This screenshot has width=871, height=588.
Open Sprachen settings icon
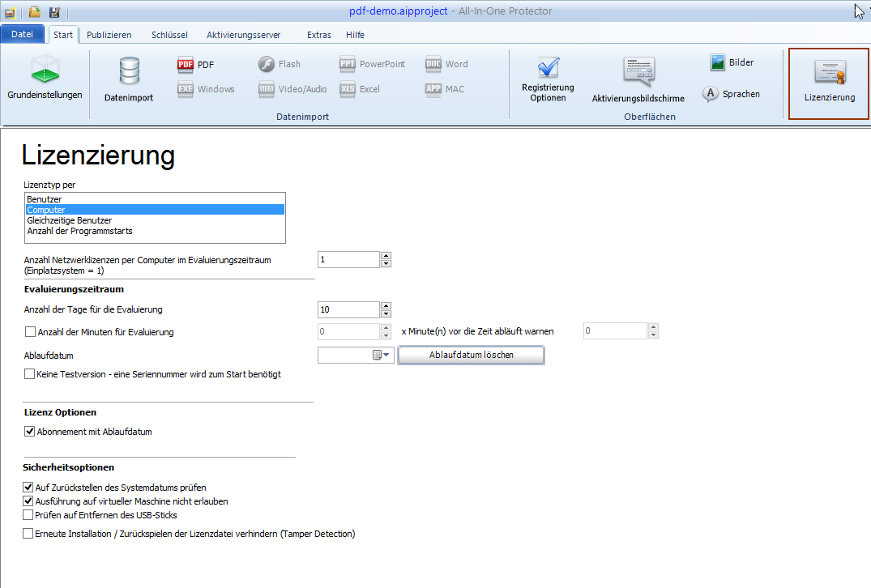[x=711, y=94]
